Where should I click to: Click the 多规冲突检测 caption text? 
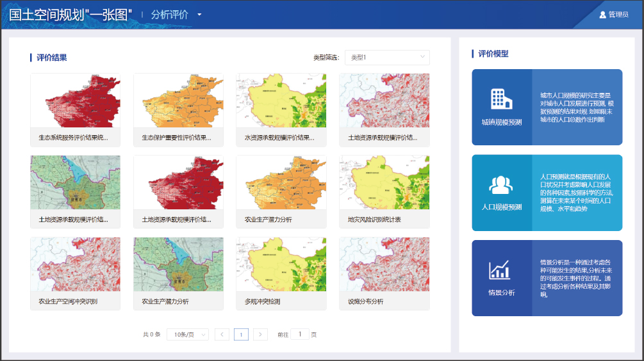coord(263,301)
